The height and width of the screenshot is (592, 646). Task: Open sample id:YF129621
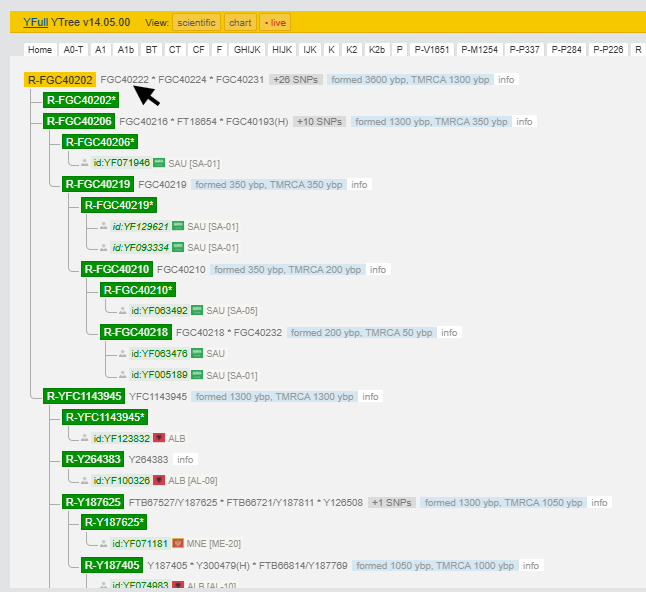[x=140, y=226]
